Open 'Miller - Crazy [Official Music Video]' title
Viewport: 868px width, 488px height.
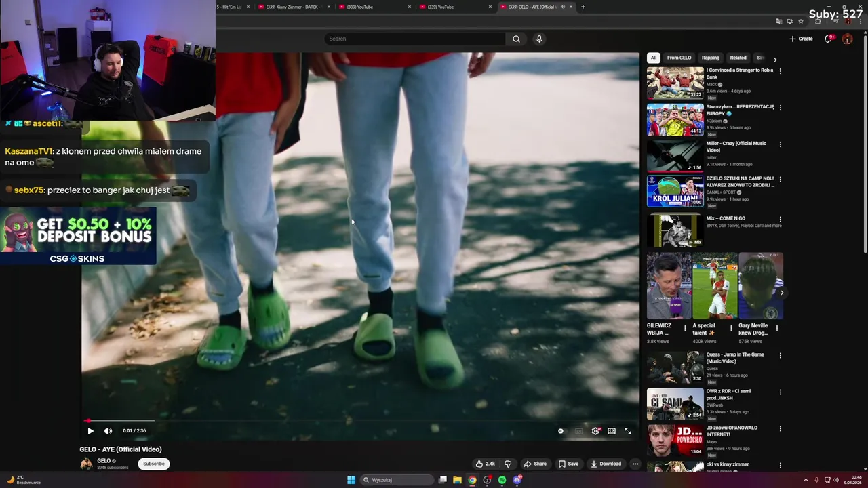click(x=736, y=146)
